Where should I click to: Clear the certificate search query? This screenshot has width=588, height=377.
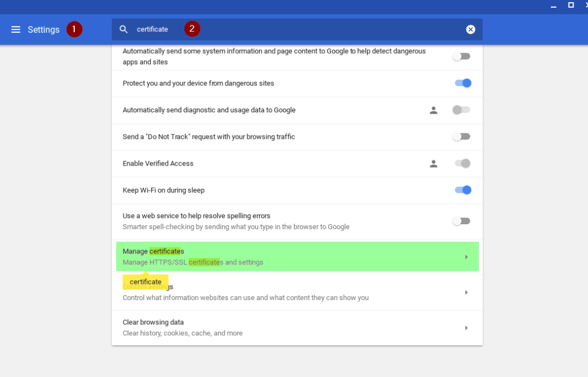coord(470,29)
